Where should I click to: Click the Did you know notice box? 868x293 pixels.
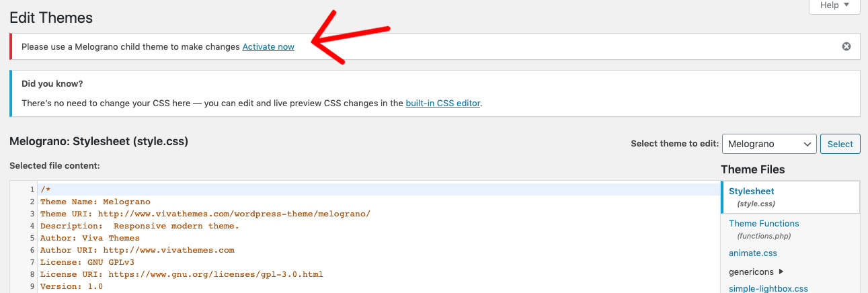click(x=435, y=93)
